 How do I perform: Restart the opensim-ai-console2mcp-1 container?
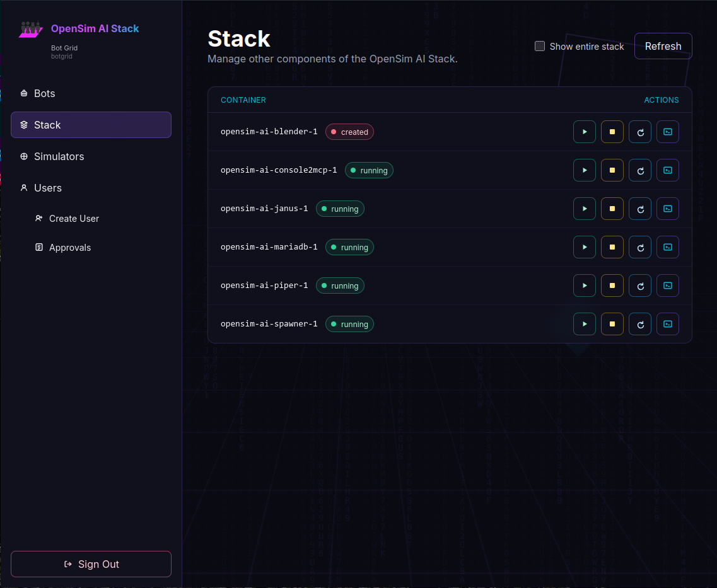640,170
